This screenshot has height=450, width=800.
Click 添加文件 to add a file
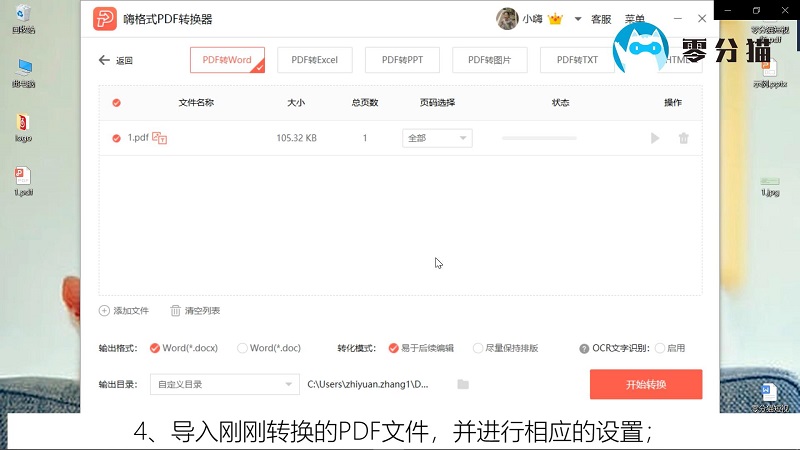coord(123,310)
